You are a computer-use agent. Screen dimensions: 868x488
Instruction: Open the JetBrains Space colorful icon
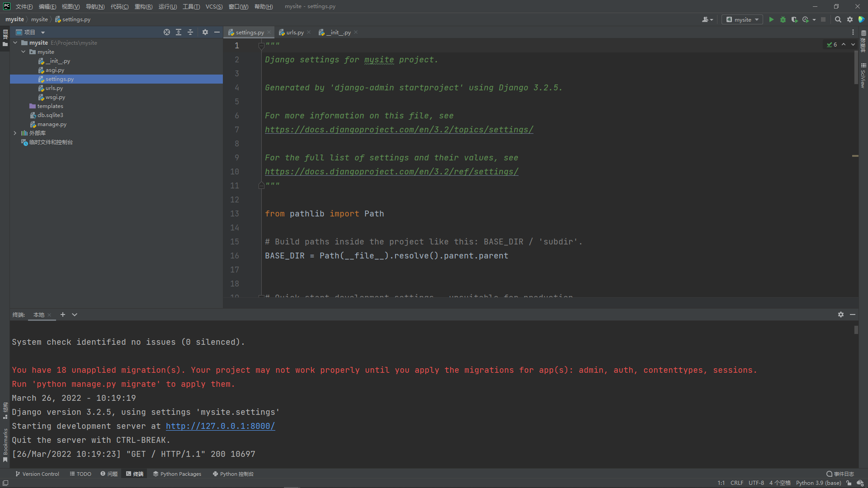click(x=861, y=19)
